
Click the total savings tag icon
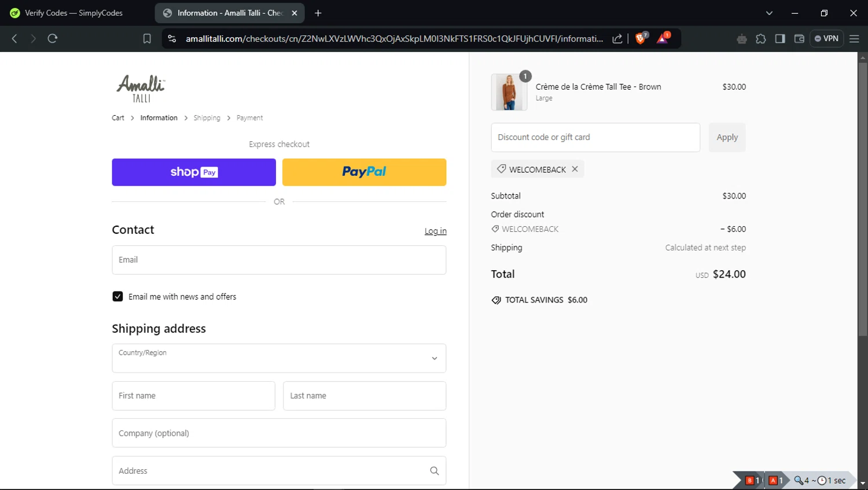pos(496,300)
